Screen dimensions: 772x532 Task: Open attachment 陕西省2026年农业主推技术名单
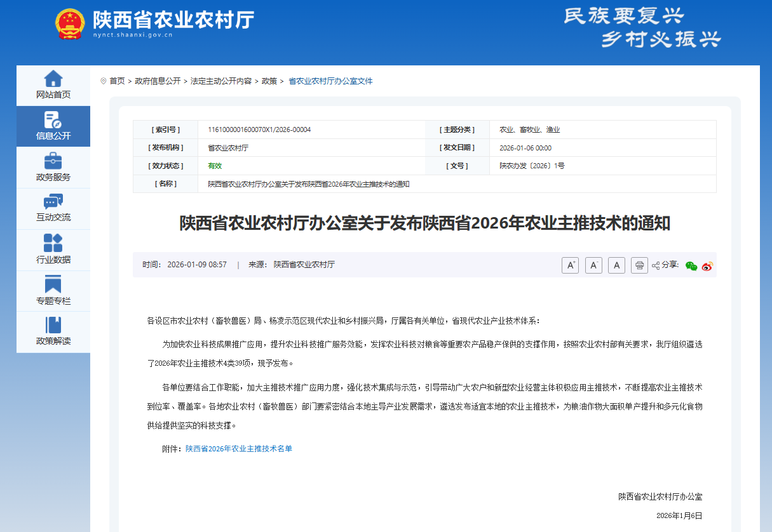click(239, 449)
